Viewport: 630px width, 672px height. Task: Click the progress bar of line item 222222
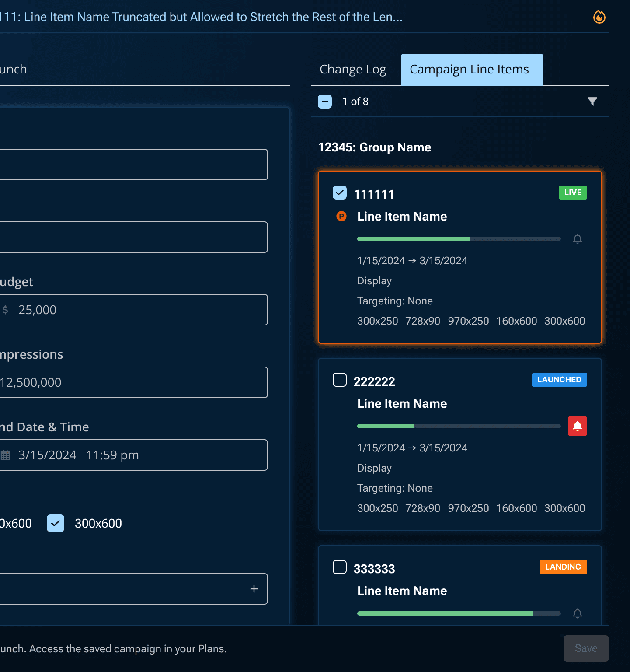pos(459,426)
